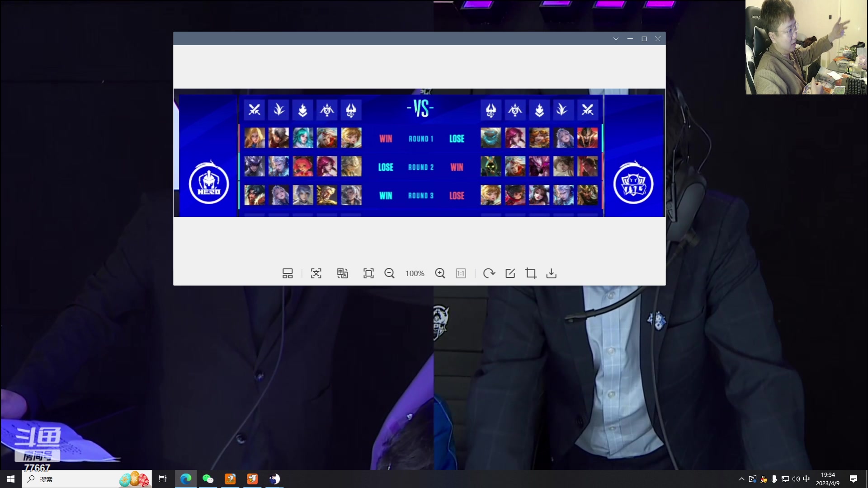Rotate the image clockwise
The width and height of the screenshot is (868, 488).
pos(489,273)
